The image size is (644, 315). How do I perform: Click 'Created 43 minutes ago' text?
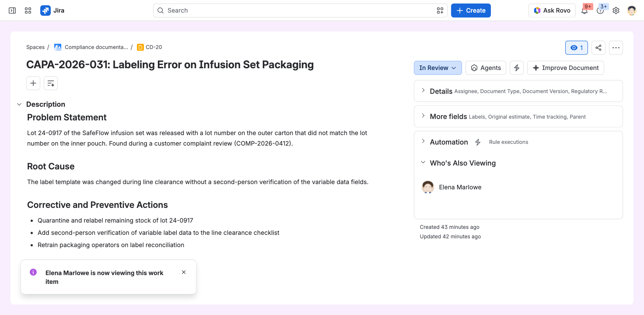[449, 227]
